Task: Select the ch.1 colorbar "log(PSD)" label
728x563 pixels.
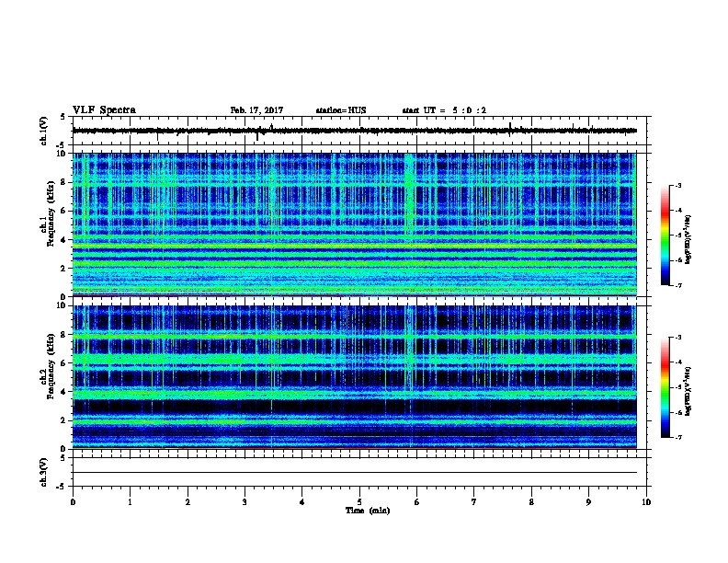Action: coord(688,240)
